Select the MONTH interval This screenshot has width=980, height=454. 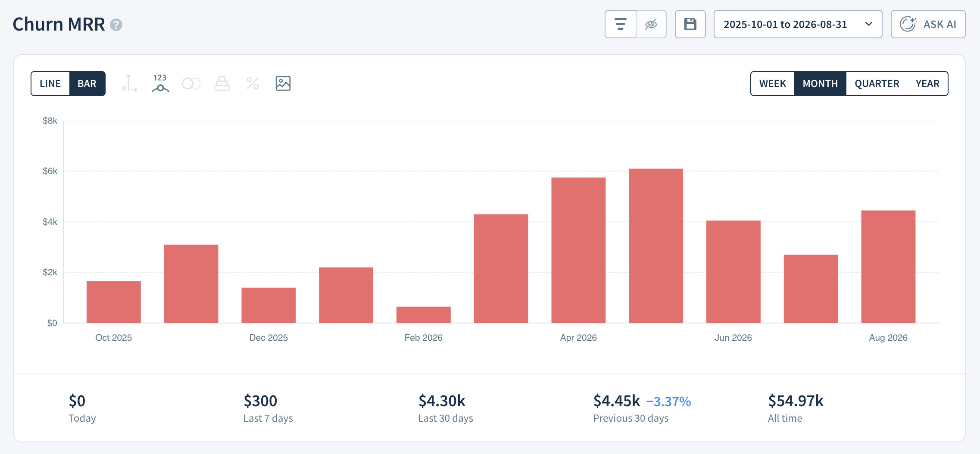coord(820,84)
